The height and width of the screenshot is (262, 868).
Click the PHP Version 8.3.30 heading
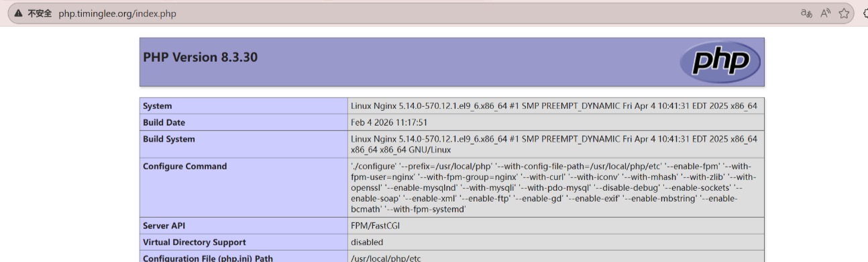pos(200,58)
